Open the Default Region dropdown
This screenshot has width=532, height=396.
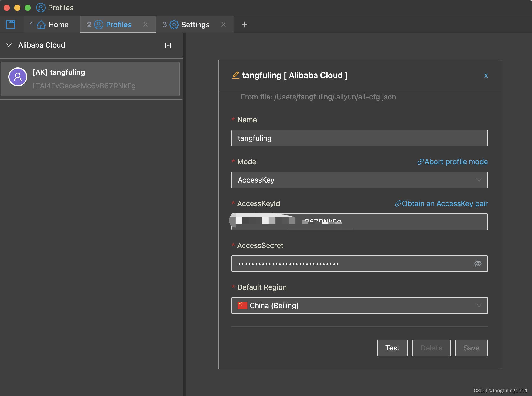(x=359, y=306)
